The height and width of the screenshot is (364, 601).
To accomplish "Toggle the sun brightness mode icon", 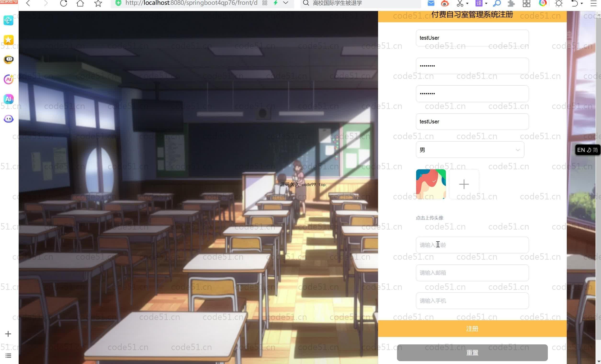I will pos(559,3).
